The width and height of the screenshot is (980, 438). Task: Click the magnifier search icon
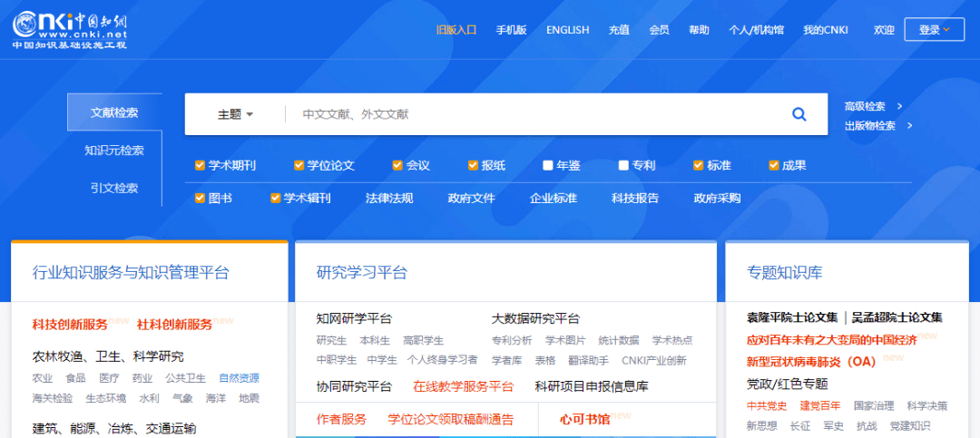799,114
